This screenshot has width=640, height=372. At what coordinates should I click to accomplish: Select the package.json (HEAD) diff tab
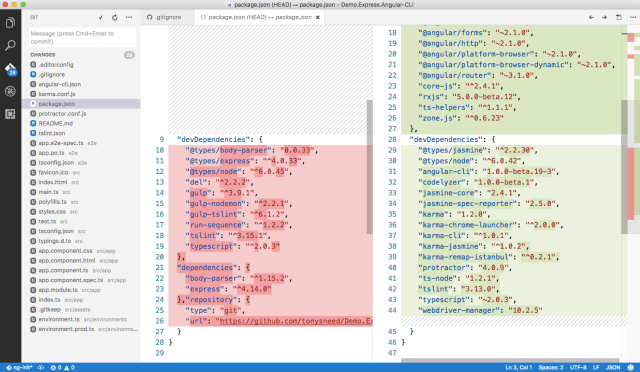(260, 17)
